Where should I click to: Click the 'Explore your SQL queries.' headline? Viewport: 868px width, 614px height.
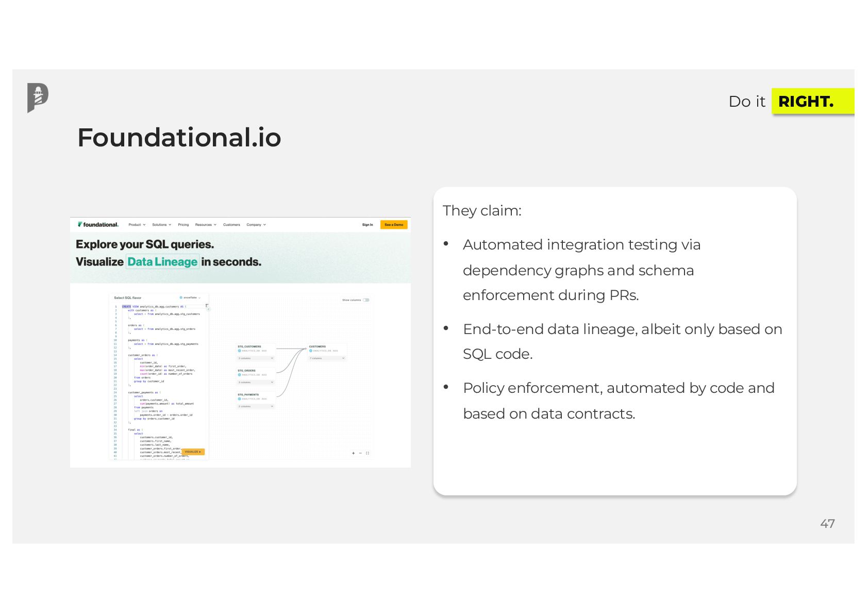pyautogui.click(x=145, y=244)
